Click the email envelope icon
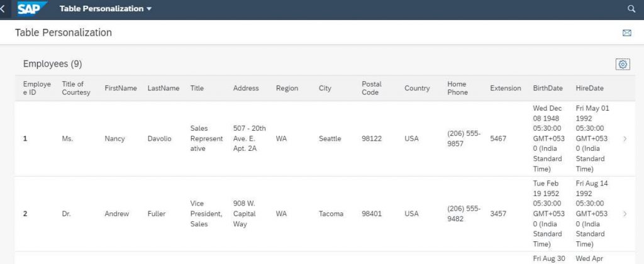 (627, 33)
